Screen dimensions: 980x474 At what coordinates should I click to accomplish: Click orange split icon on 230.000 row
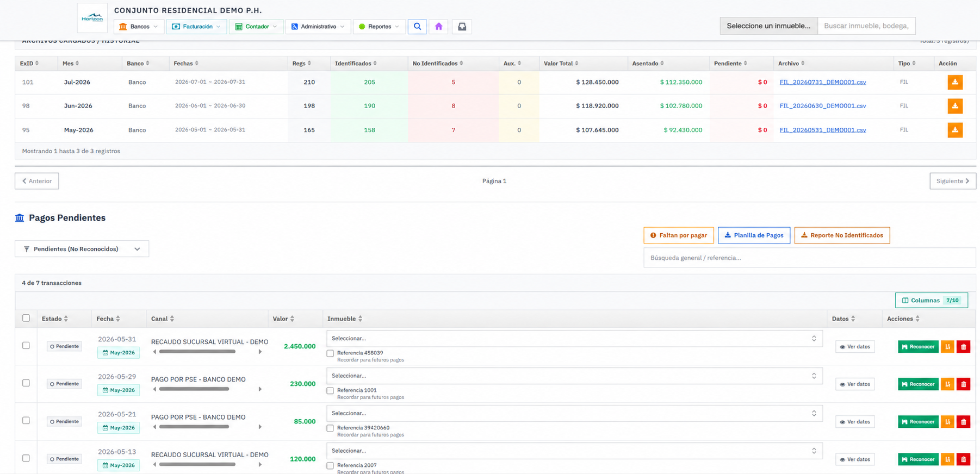click(x=947, y=384)
